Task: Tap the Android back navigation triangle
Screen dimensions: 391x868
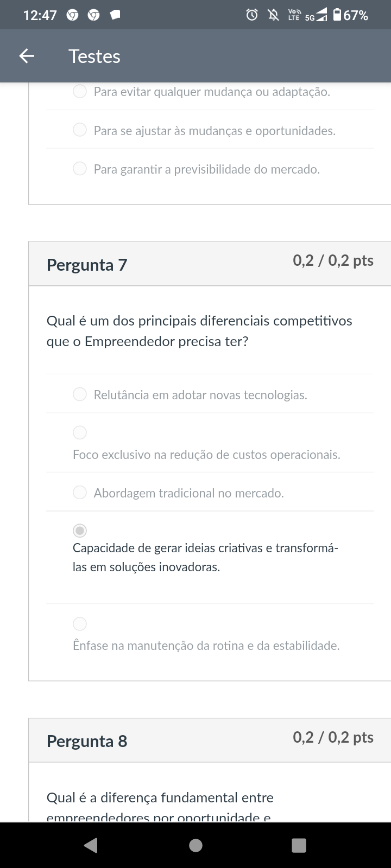Action: click(91, 845)
